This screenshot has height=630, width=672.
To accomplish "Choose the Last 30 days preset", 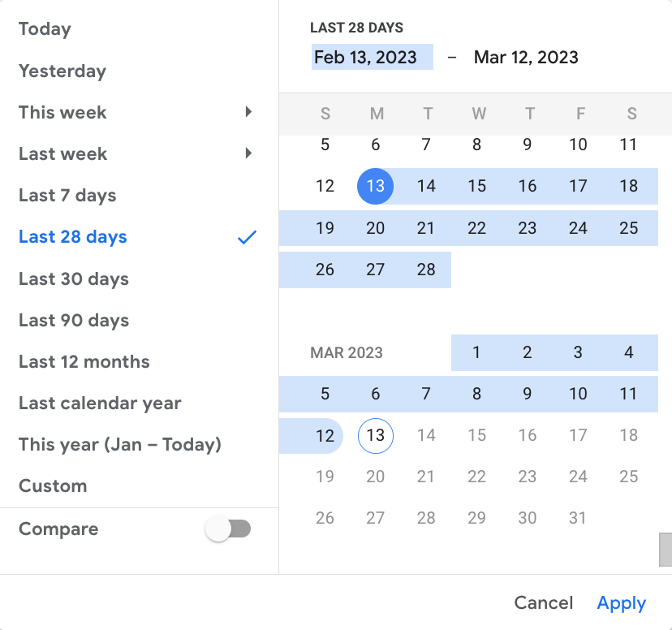I will pos(73,278).
